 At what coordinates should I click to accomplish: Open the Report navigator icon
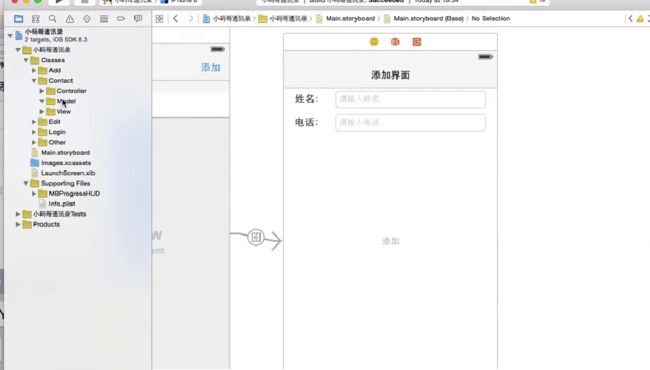pyautogui.click(x=138, y=19)
